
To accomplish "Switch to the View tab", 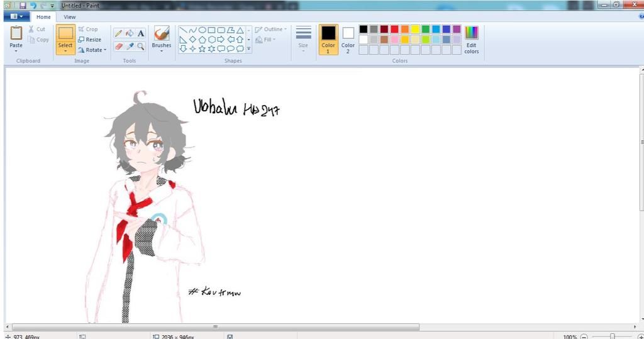I will pyautogui.click(x=69, y=17).
